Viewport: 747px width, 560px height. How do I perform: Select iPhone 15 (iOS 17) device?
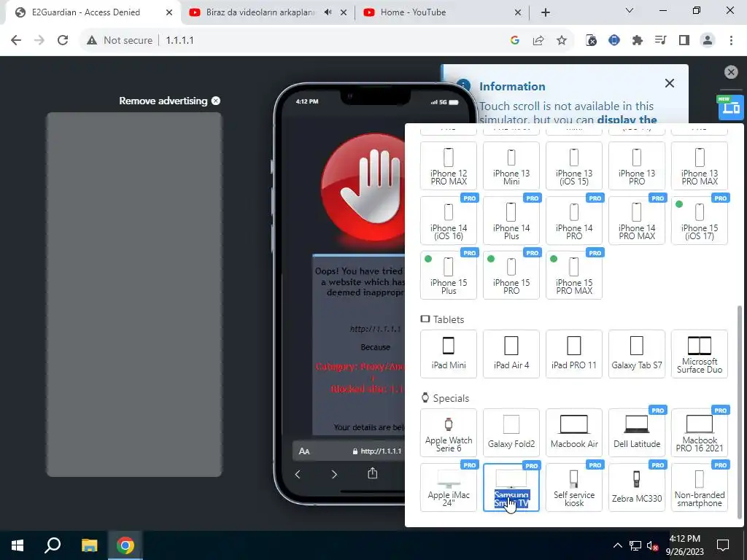pyautogui.click(x=700, y=220)
